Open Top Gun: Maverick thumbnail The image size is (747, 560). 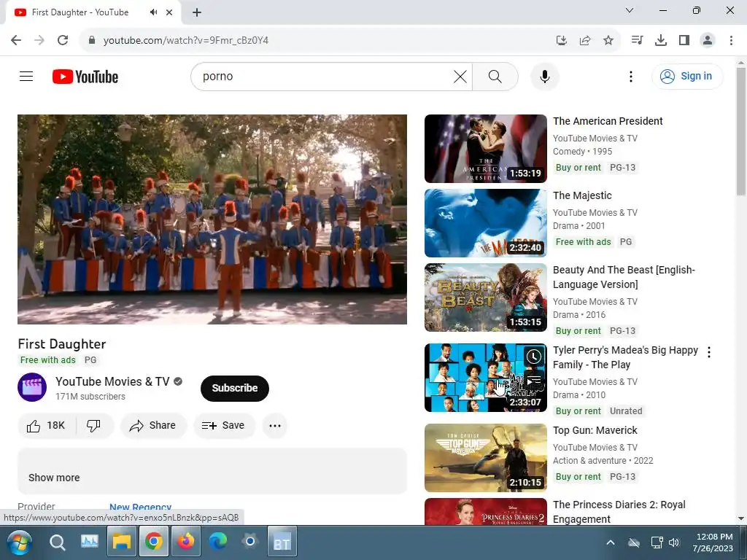[x=485, y=458]
